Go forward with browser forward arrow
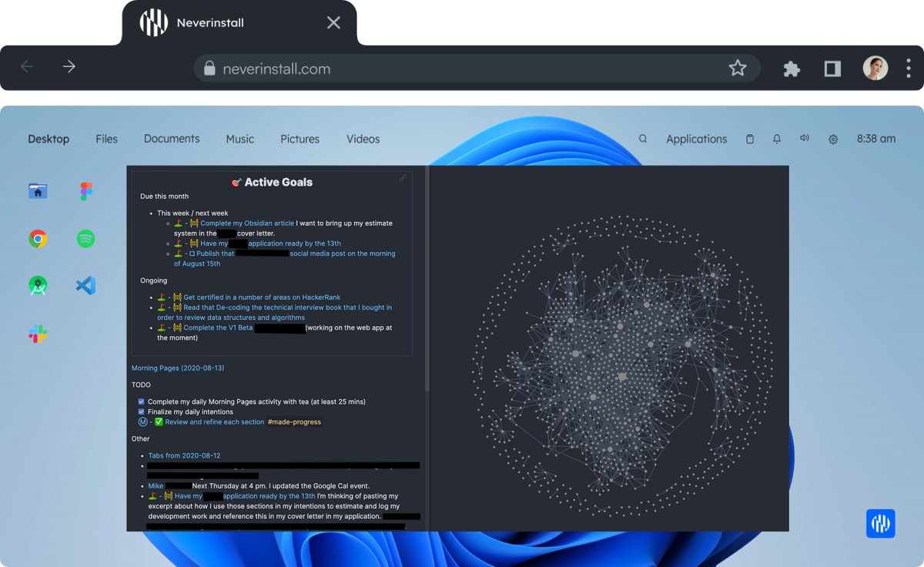924x567 pixels. (69, 67)
